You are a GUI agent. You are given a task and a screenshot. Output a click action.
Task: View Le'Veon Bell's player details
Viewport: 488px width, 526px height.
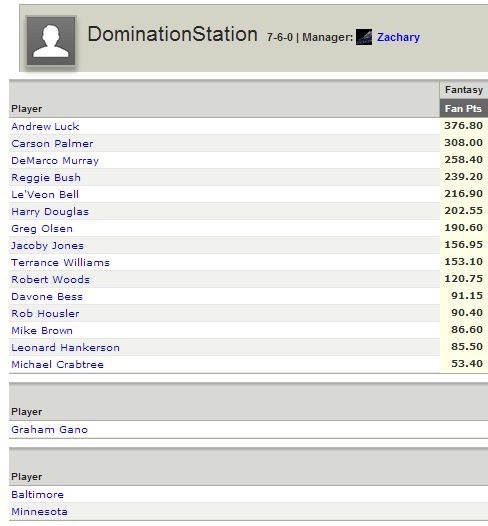click(x=45, y=195)
